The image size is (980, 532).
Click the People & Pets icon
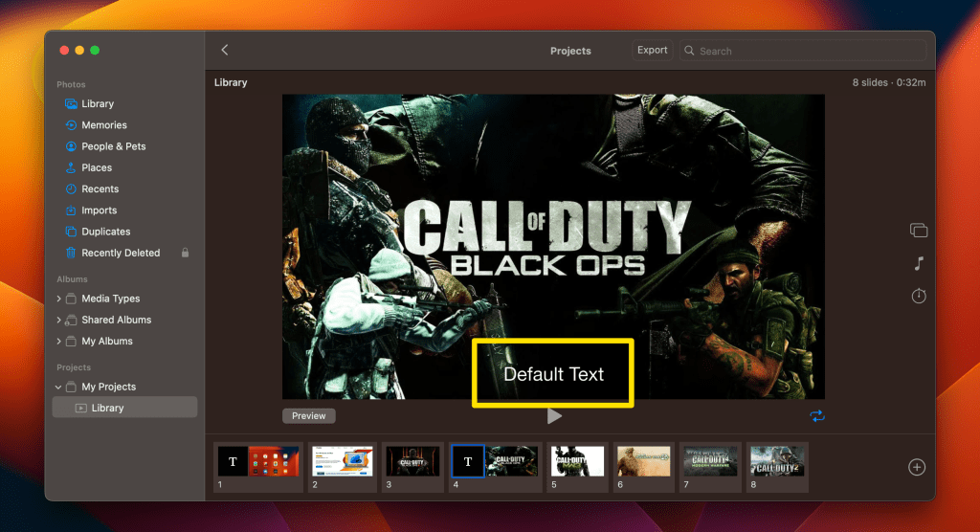click(x=71, y=146)
